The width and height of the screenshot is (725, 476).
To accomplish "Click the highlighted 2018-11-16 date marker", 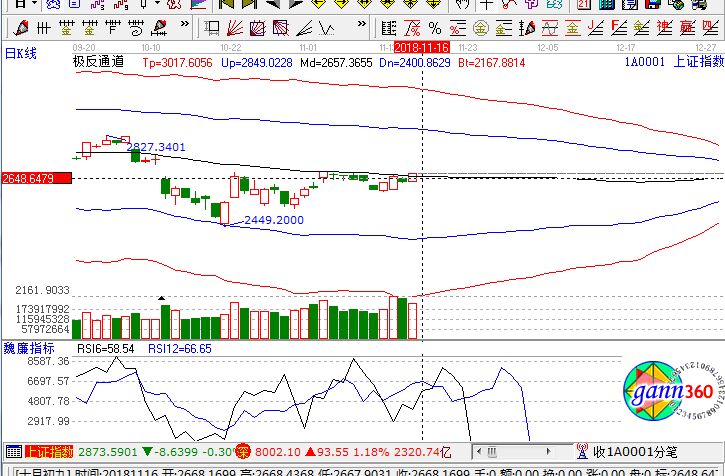I will coord(422,46).
